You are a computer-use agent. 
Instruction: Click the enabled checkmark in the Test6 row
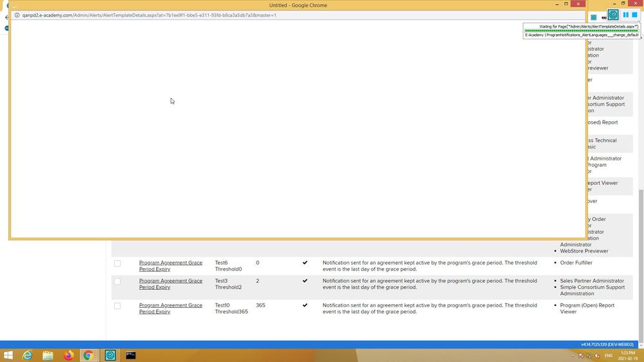click(305, 263)
